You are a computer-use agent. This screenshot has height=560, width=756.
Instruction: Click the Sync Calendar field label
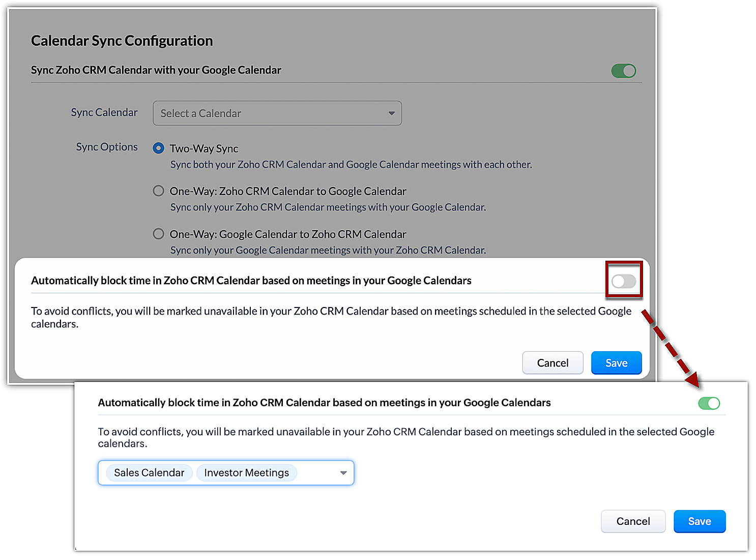point(104,113)
